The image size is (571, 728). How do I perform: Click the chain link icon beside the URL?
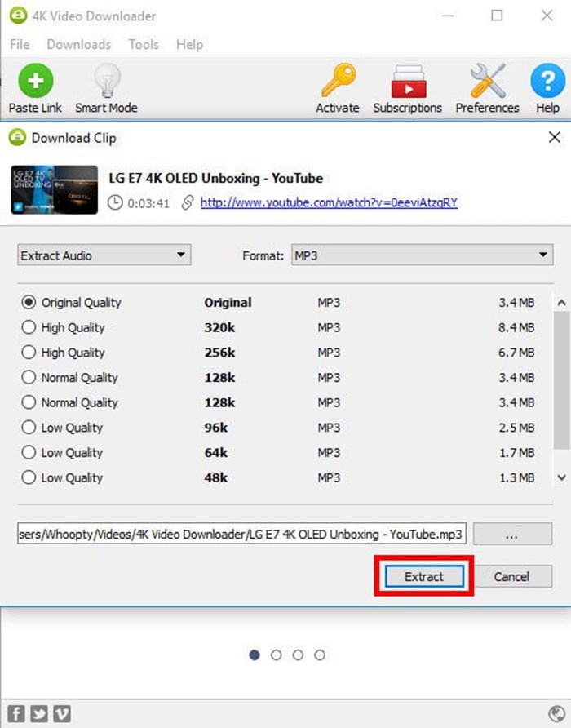tap(187, 202)
